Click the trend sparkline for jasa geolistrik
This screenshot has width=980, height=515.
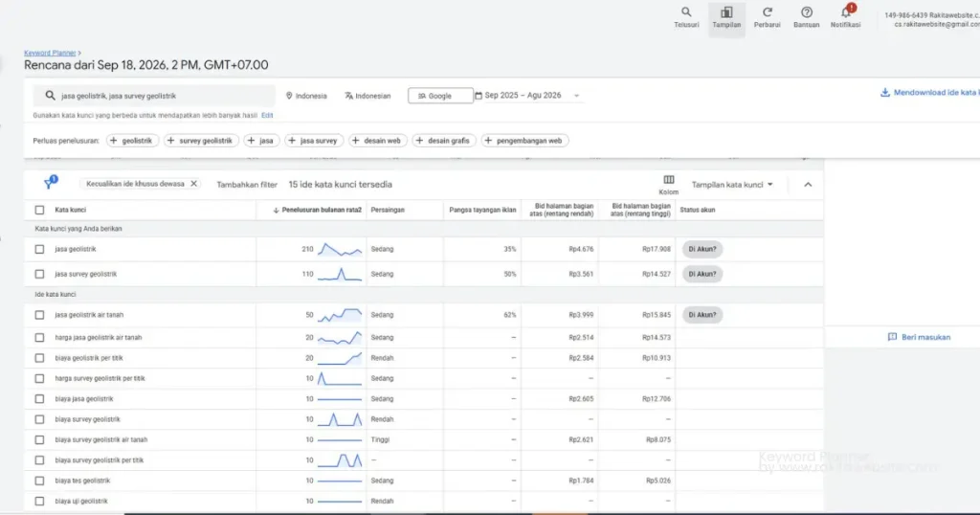(x=340, y=250)
